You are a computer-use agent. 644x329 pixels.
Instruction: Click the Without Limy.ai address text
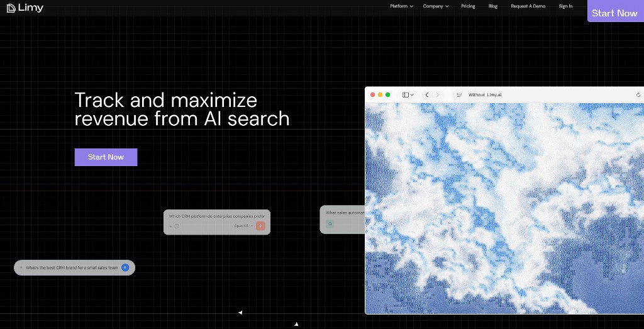pyautogui.click(x=485, y=95)
